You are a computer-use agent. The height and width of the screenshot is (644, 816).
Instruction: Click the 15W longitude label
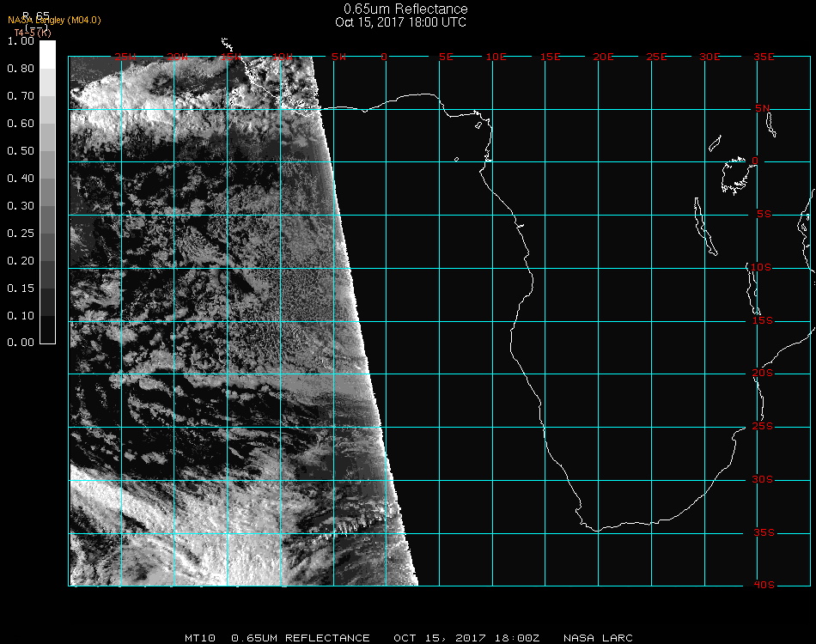pyautogui.click(x=230, y=57)
